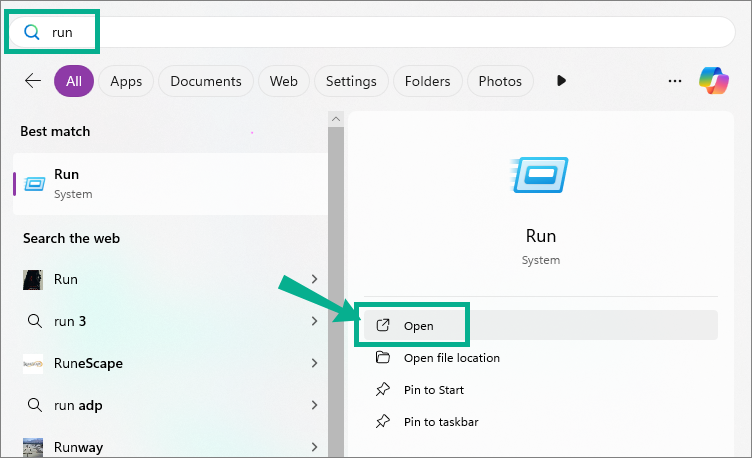This screenshot has width=752, height=458.
Task: Click Open to launch Run
Action: click(540, 325)
